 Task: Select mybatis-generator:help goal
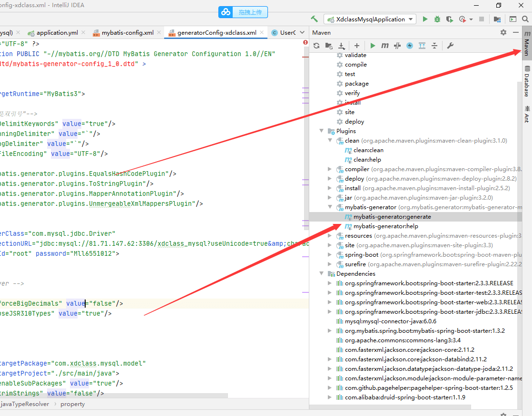[386, 226]
